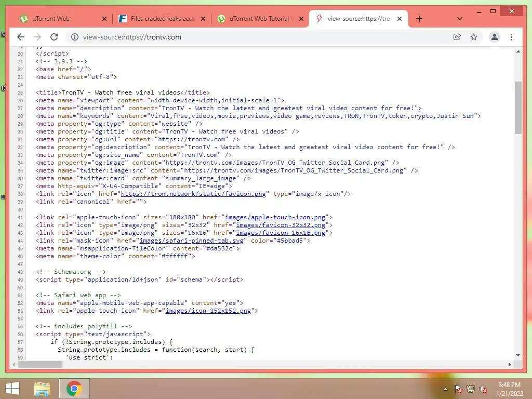Open tron.network favicon.png link
This screenshot has height=399, width=532.
(193, 194)
